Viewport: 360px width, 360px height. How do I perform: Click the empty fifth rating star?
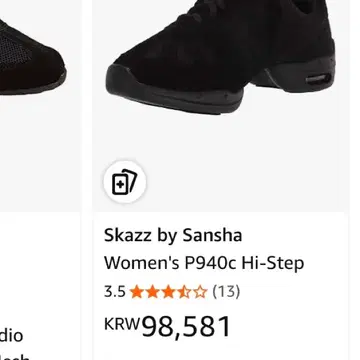pyautogui.click(x=200, y=292)
